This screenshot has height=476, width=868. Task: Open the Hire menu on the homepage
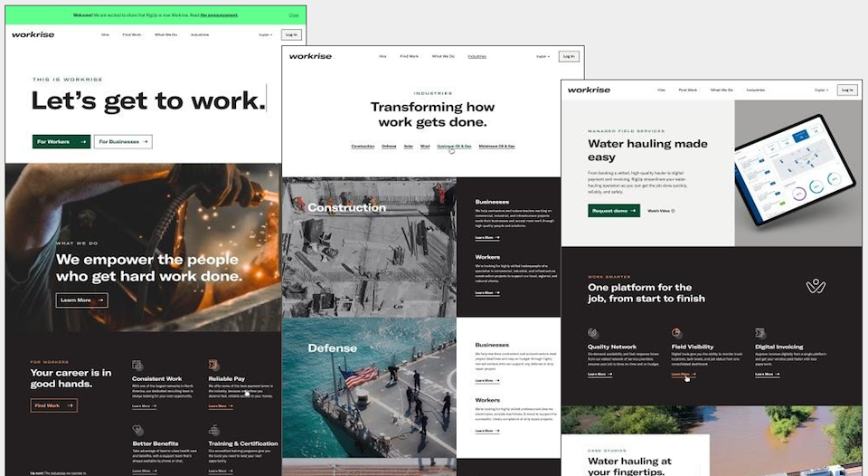pos(105,35)
